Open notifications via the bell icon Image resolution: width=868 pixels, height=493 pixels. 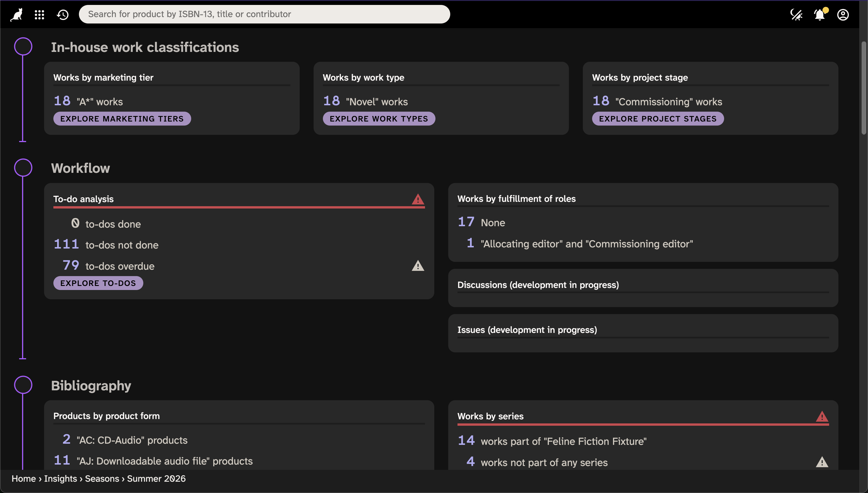[x=819, y=14]
